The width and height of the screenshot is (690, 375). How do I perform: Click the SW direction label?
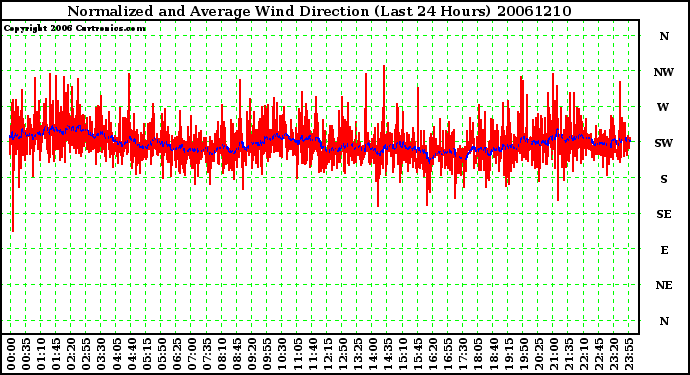664,143
